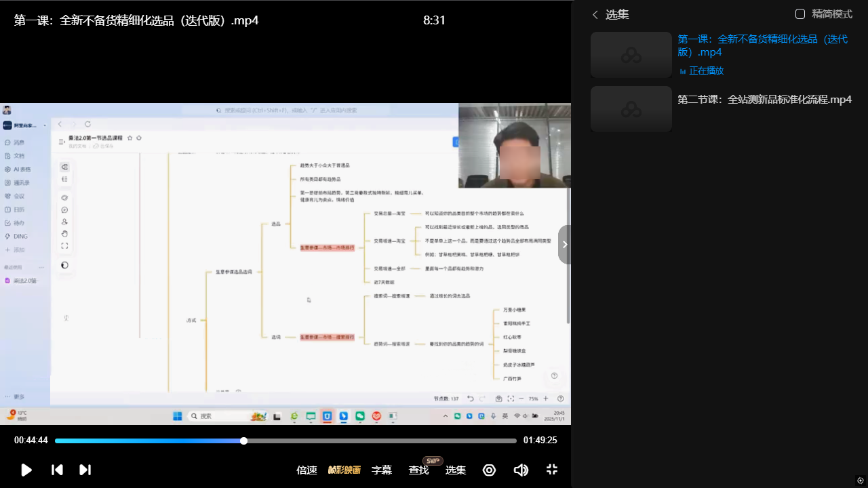Click the 查找 search feature
The image size is (868, 488).
418,470
